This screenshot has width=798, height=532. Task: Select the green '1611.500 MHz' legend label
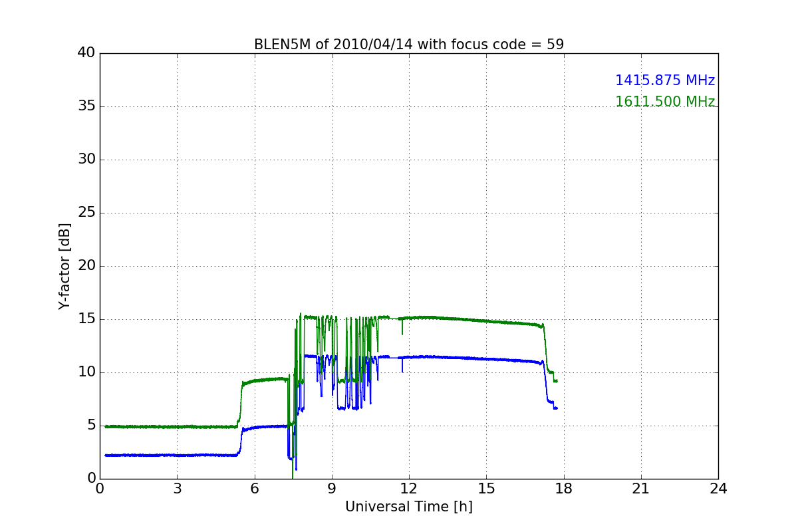click(665, 102)
